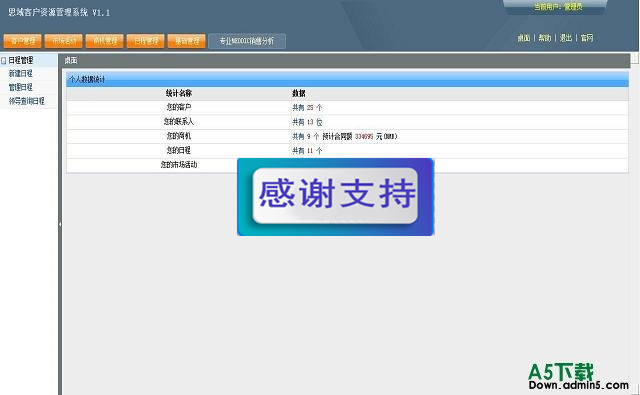Collapse the 日程管理 sidebar tree icon
Screen dimensions: 640x395
pos(4,61)
